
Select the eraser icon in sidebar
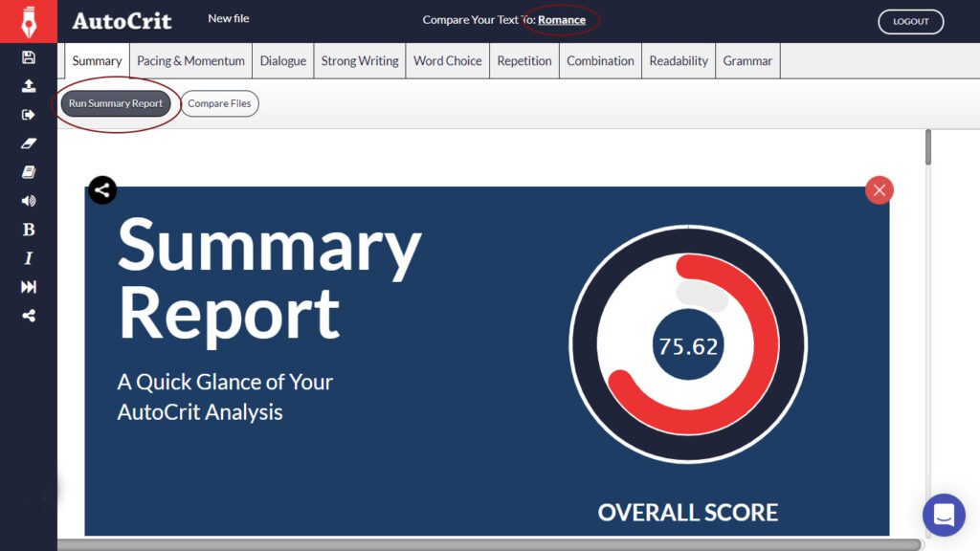[29, 143]
